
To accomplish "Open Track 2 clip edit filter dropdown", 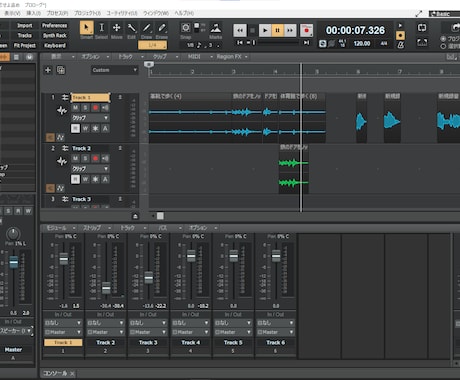I will coord(90,169).
